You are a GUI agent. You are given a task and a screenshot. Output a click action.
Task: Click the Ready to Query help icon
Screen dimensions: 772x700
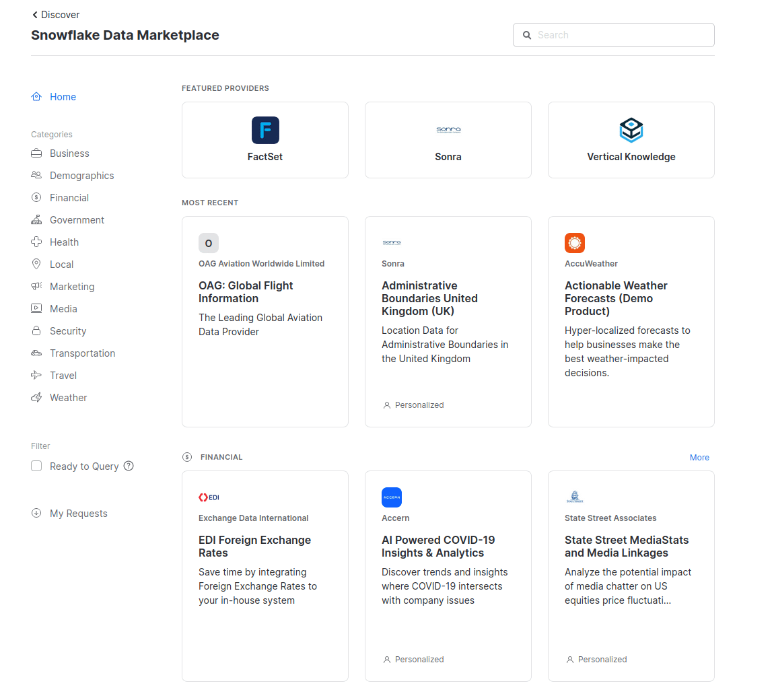(x=129, y=466)
